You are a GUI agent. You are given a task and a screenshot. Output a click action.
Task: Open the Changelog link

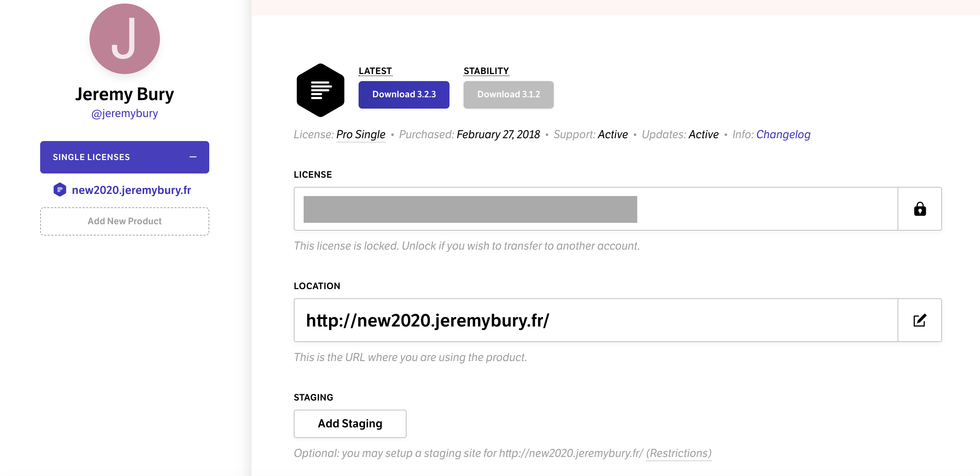click(x=783, y=134)
